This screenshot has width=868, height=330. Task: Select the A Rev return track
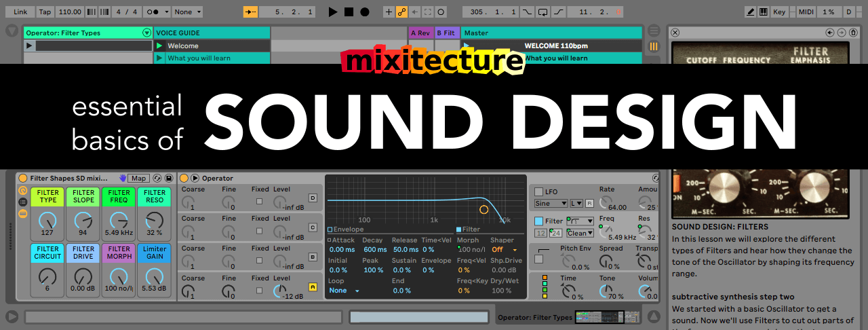[421, 33]
